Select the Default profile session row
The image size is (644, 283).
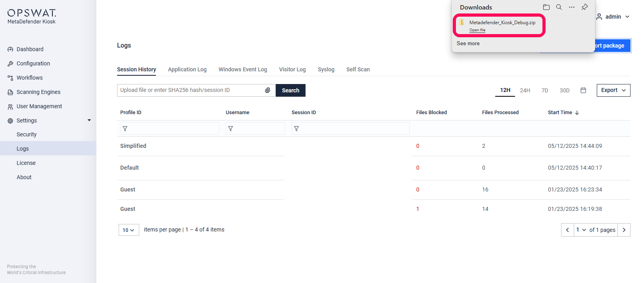[374, 168]
